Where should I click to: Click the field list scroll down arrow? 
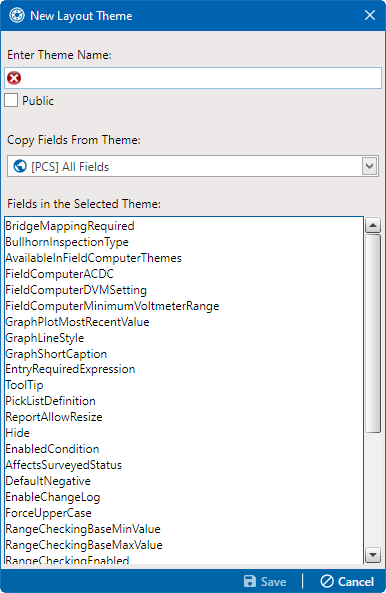coord(373,555)
